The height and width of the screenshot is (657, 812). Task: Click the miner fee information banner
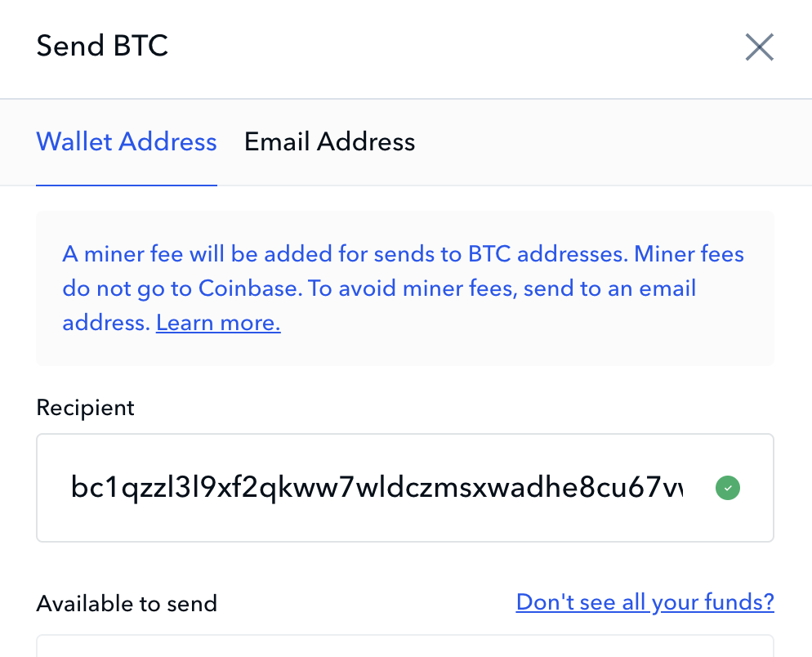coord(405,288)
